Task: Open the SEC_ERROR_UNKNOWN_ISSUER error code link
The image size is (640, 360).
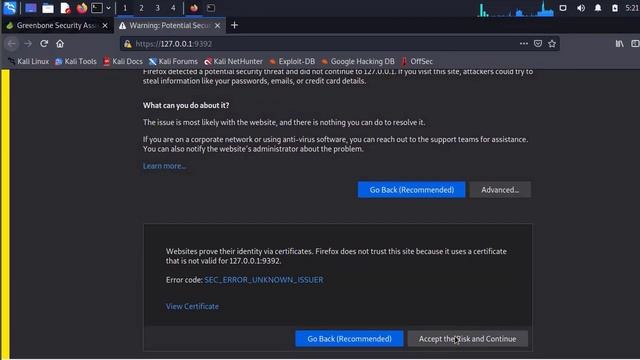Action: pos(264,280)
